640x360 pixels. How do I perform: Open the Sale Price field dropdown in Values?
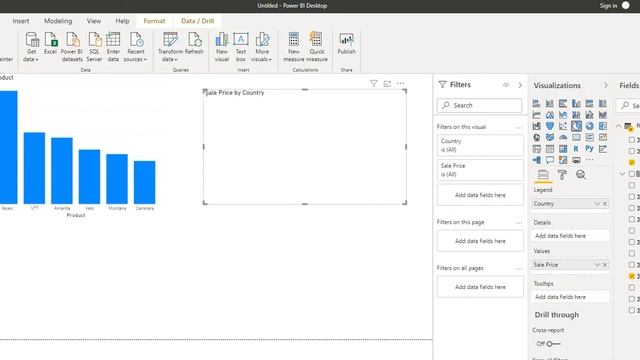coord(597,265)
